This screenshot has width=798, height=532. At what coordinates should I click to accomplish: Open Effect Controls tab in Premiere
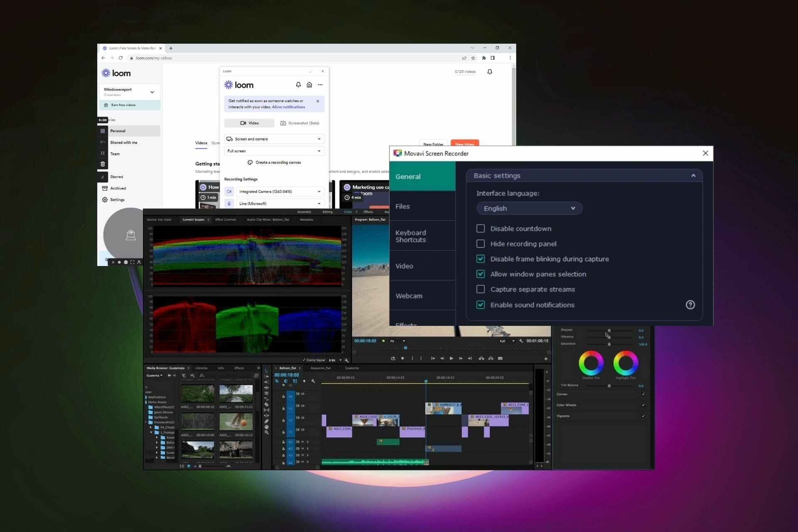[226, 219]
